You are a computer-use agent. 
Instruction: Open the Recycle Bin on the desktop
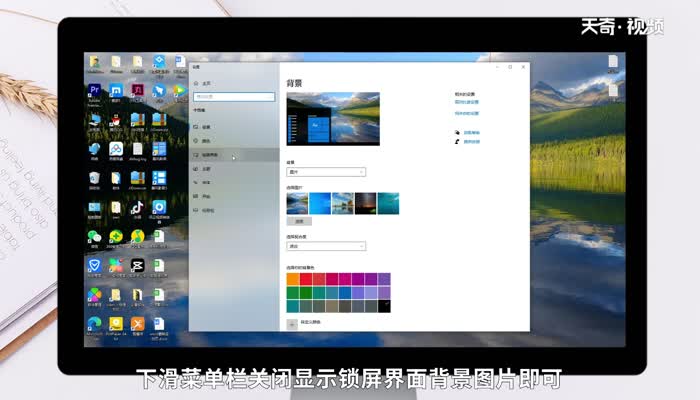[94, 178]
